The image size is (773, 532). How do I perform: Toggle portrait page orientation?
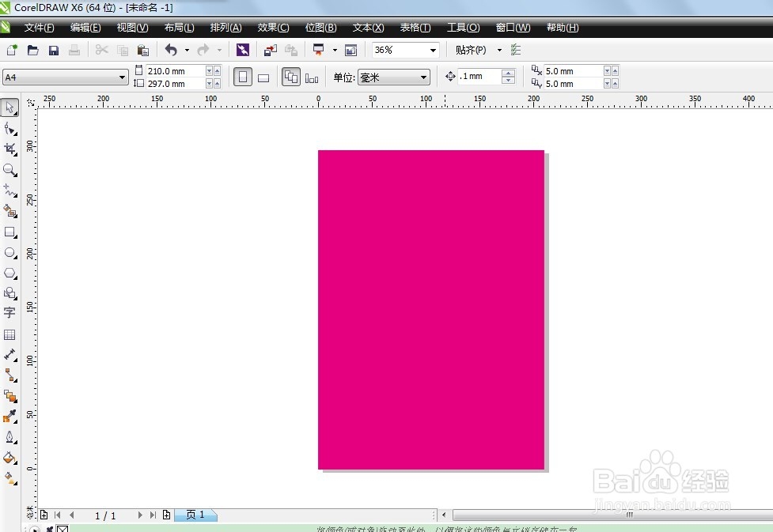[x=242, y=77]
